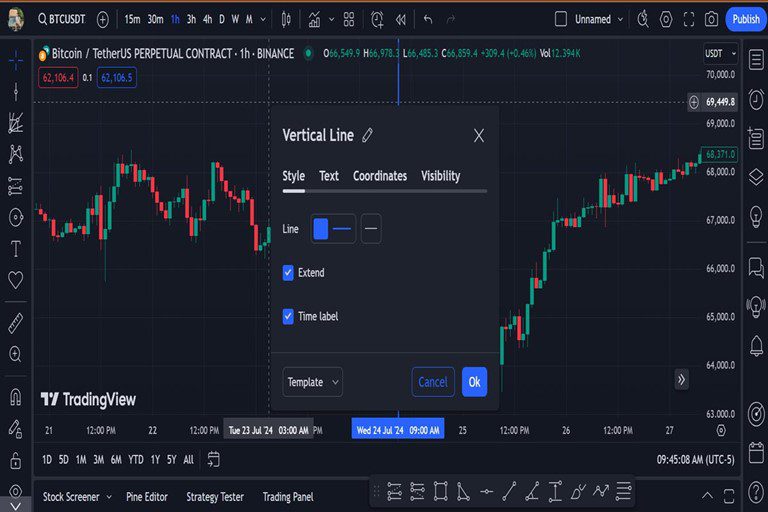The width and height of the screenshot is (768, 512).
Task: Open the candlestick chart type menu
Action: pyautogui.click(x=286, y=20)
